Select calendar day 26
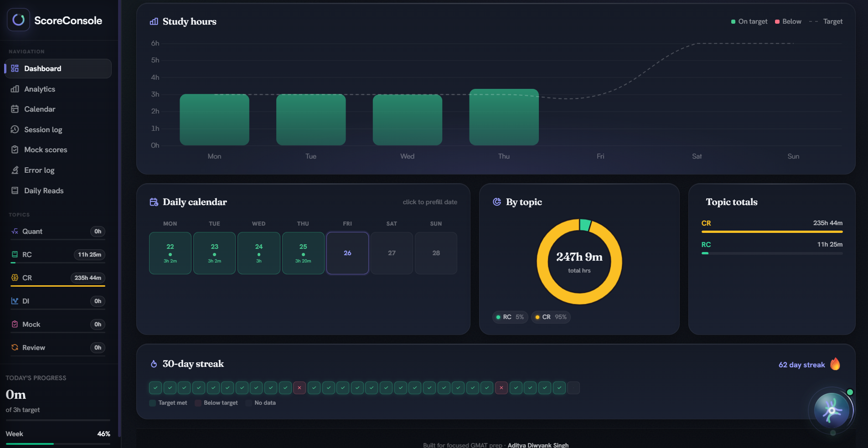 tap(347, 253)
